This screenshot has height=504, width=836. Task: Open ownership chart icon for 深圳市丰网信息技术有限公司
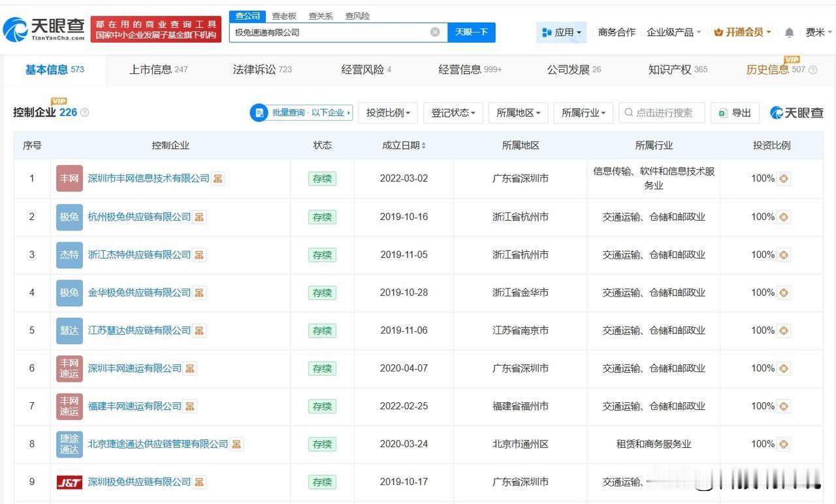[x=218, y=178]
